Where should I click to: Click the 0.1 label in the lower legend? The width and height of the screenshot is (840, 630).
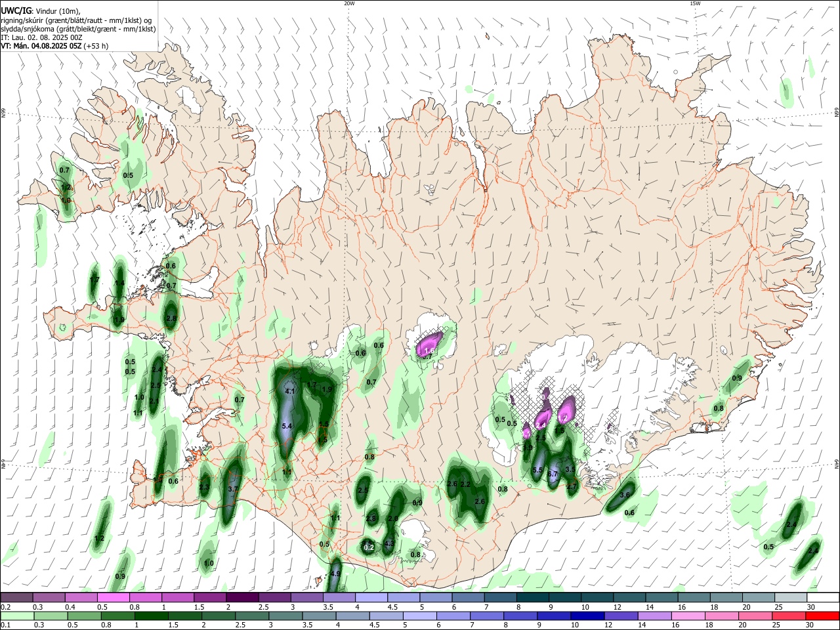[x=5, y=625]
